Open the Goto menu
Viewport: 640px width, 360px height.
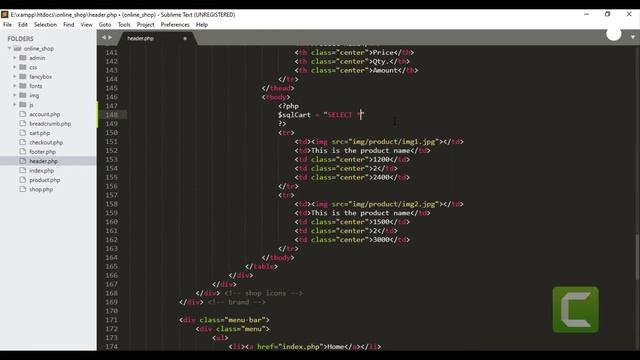pyautogui.click(x=105, y=24)
